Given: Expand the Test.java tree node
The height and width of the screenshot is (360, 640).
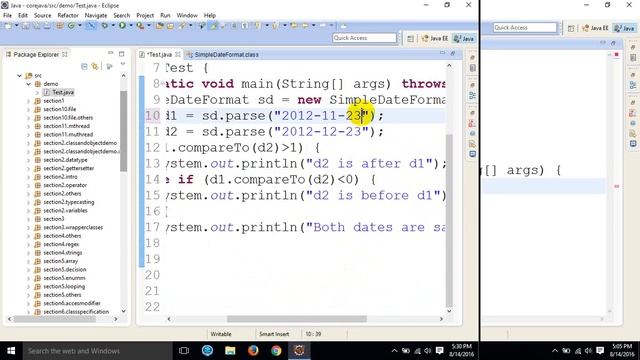Looking at the screenshot, I should point(37,92).
